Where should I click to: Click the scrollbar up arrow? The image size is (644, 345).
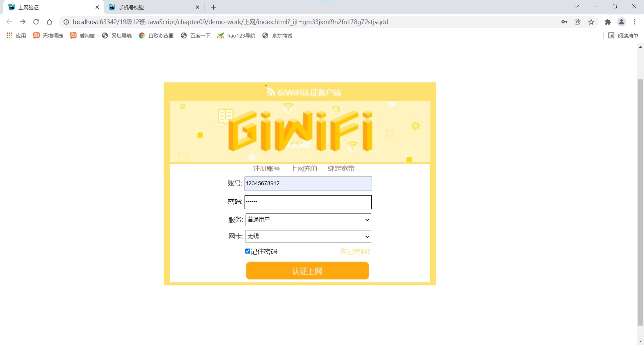(641, 47)
